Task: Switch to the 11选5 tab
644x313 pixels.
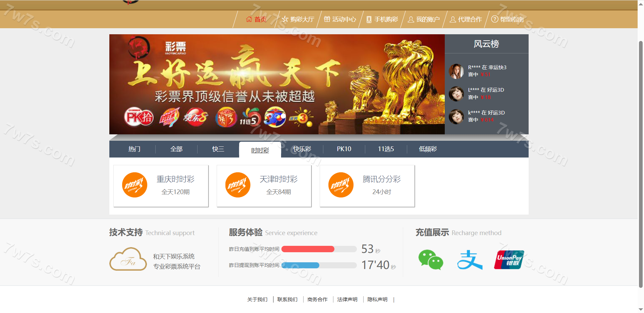Action: 386,149
